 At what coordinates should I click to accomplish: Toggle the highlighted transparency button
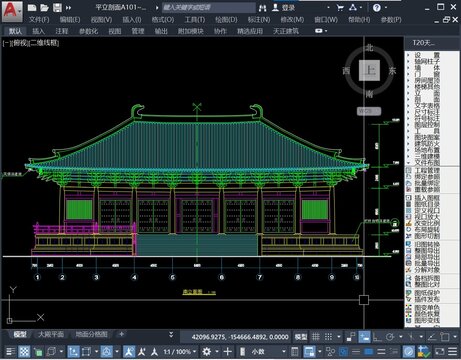(x=24, y=351)
